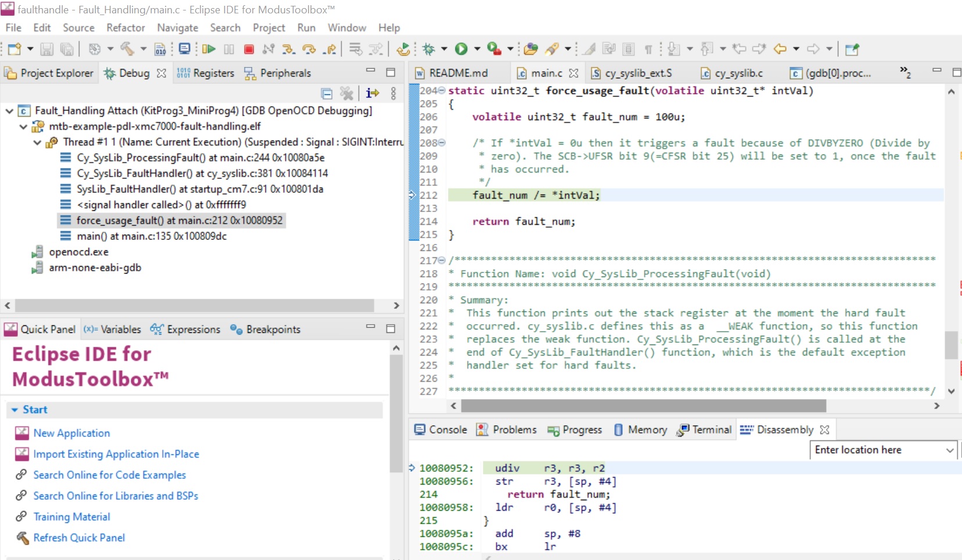Collapse Thread #1 tree node
This screenshot has width=962, height=560.
point(37,142)
